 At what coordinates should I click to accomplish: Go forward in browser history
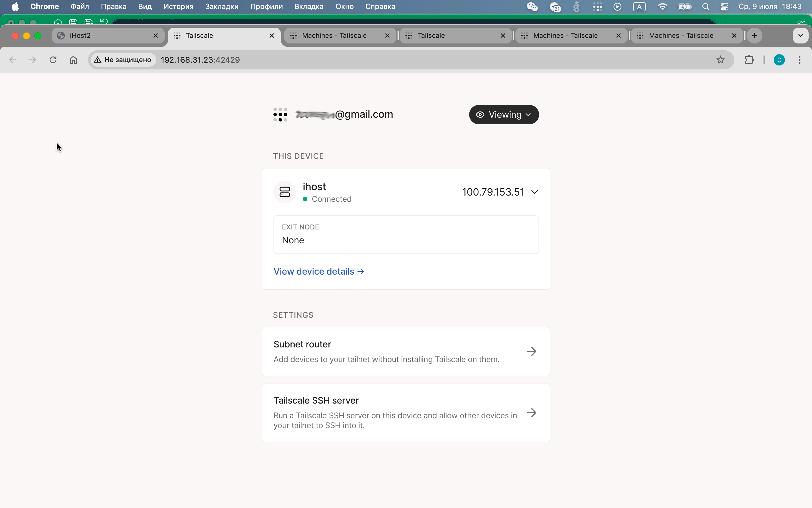pos(32,60)
